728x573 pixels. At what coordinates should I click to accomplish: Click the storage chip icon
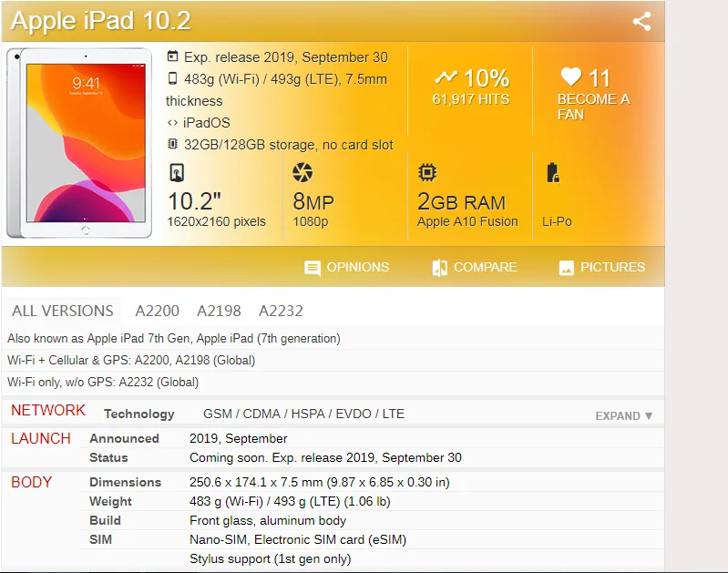point(172,144)
